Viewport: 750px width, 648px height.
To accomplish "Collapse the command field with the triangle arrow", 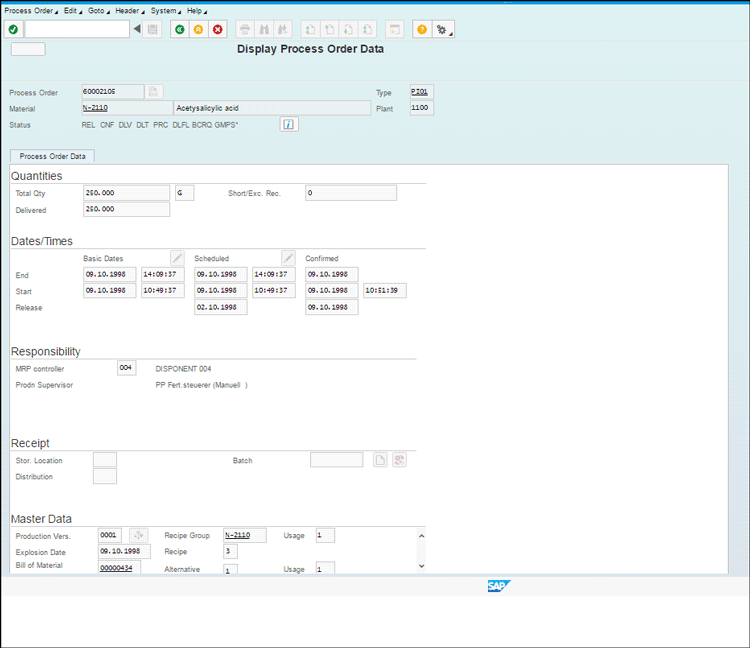I will (x=137, y=30).
